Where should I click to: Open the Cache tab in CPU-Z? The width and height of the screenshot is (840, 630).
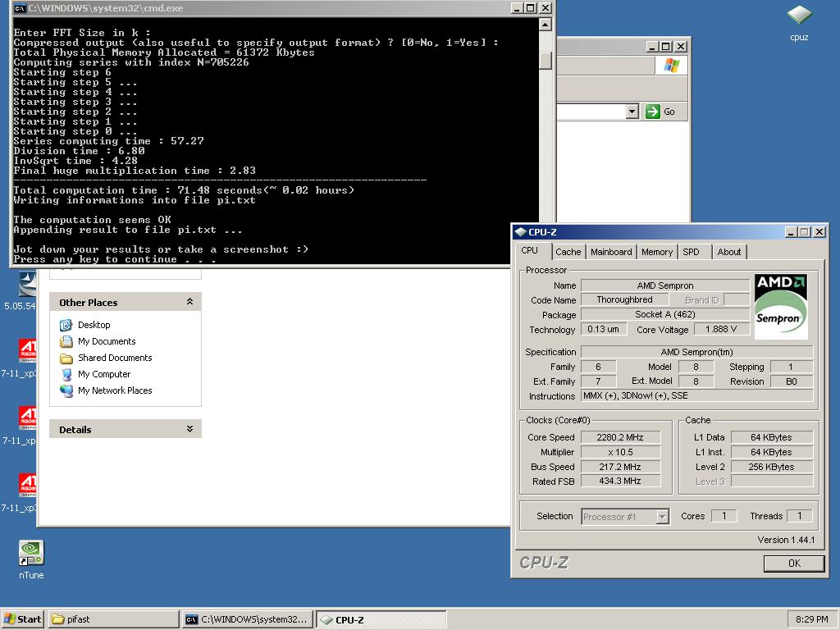pos(568,252)
